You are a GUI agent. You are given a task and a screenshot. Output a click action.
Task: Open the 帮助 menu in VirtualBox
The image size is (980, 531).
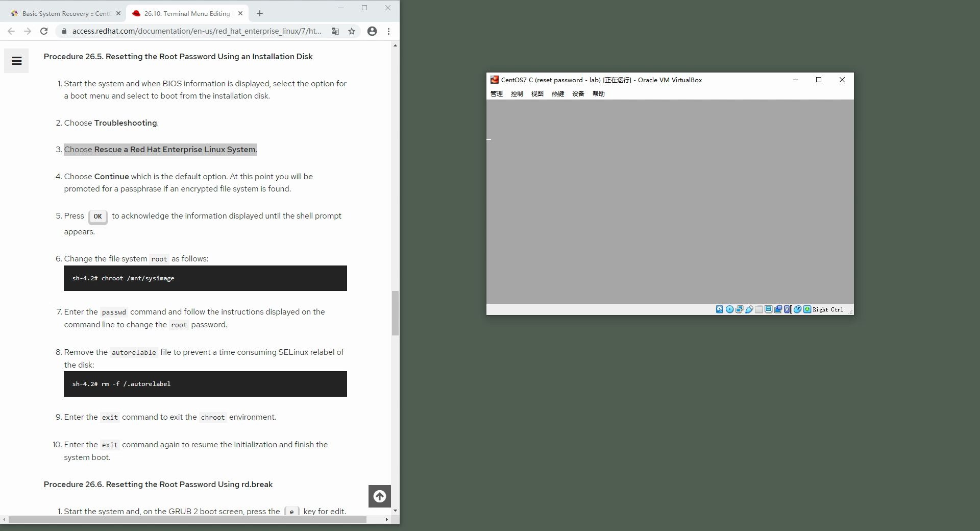(x=598, y=94)
